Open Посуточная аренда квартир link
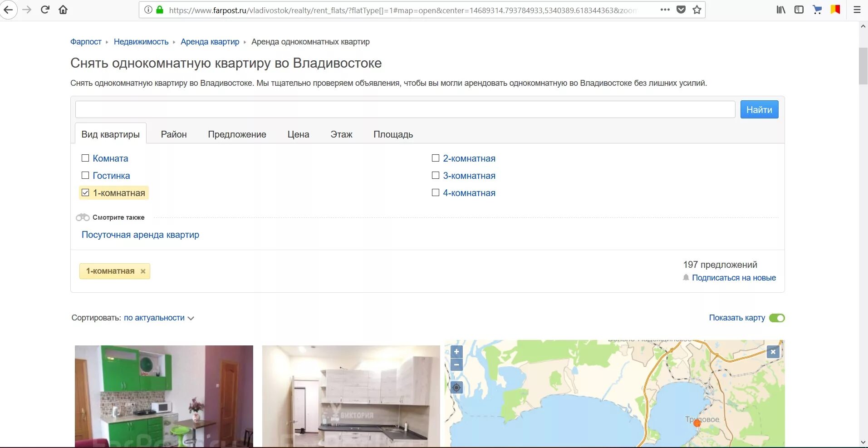This screenshot has height=448, width=868. [140, 235]
